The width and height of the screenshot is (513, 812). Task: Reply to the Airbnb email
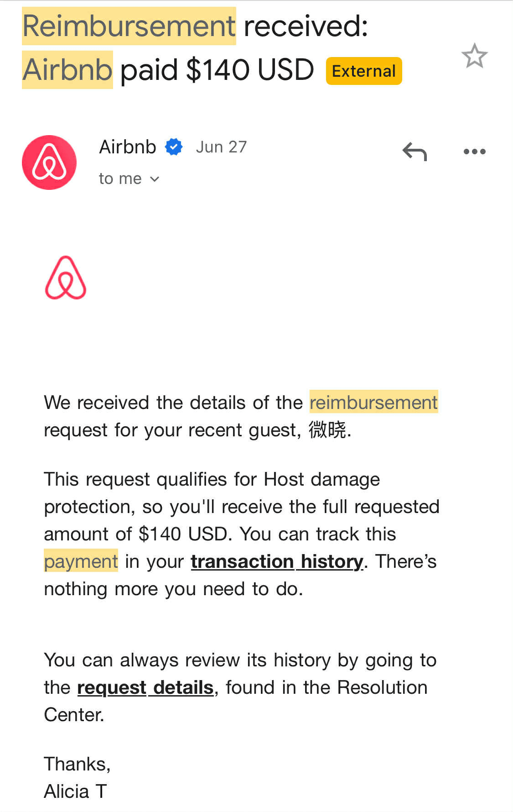point(415,152)
